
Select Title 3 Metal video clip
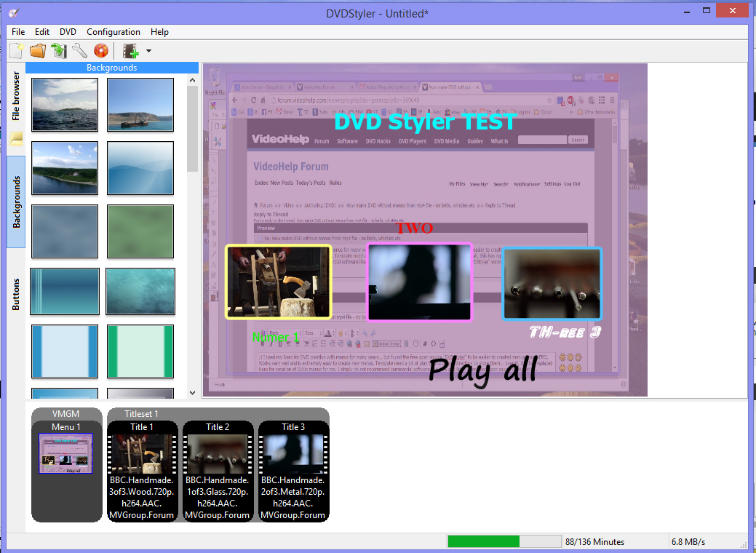293,471
